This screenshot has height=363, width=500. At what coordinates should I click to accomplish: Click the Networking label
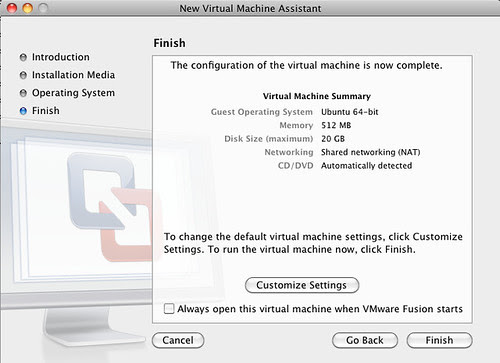289,152
